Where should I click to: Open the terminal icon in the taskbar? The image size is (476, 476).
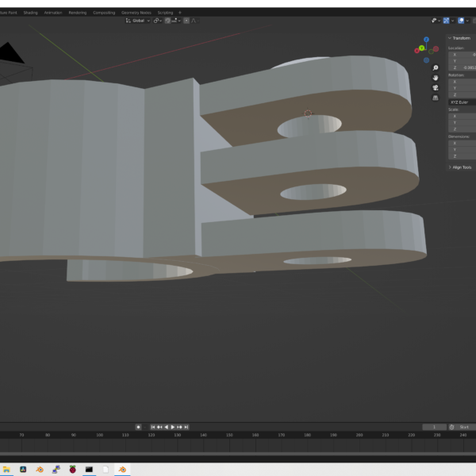point(89,469)
